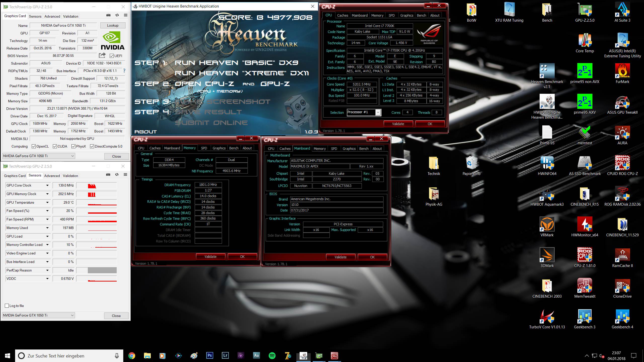644x362 pixels.
Task: Open the hamburger menu in GPU-Z Sensors window
Action: (x=125, y=174)
